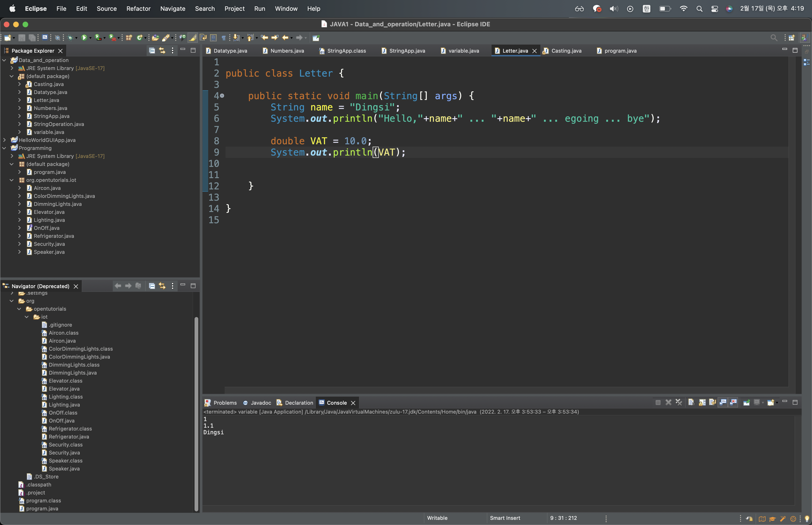Open the Refactor menu
Screen dimensions: 812x525
(x=138, y=8)
